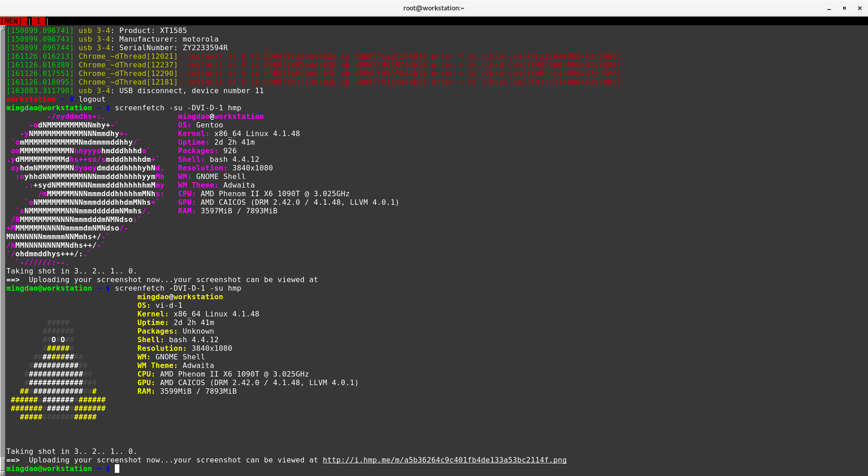Minimize the root@workstation terminal window
Viewport: 868px width, 476px height.
[x=829, y=8]
